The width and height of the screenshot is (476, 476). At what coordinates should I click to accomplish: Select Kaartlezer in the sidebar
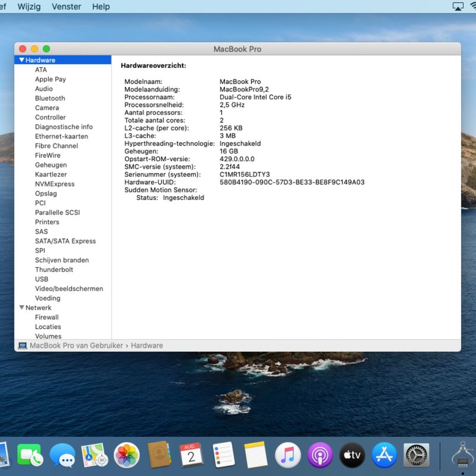click(51, 174)
